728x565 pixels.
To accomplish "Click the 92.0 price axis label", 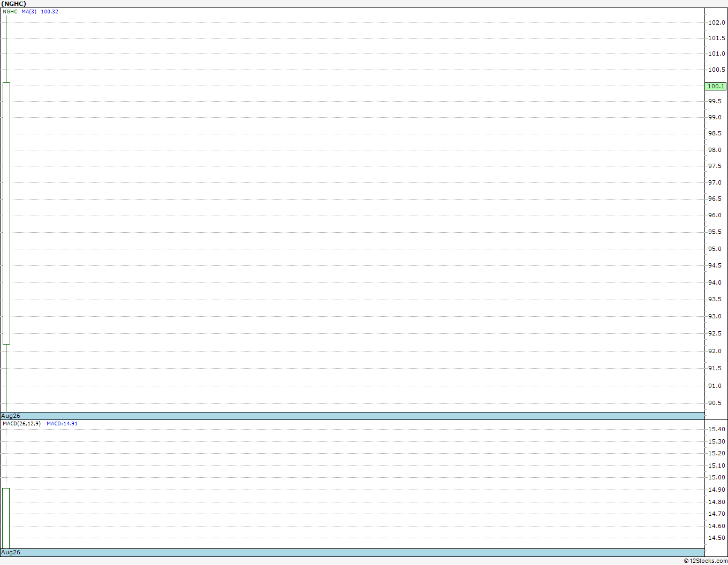I will 715,351.
